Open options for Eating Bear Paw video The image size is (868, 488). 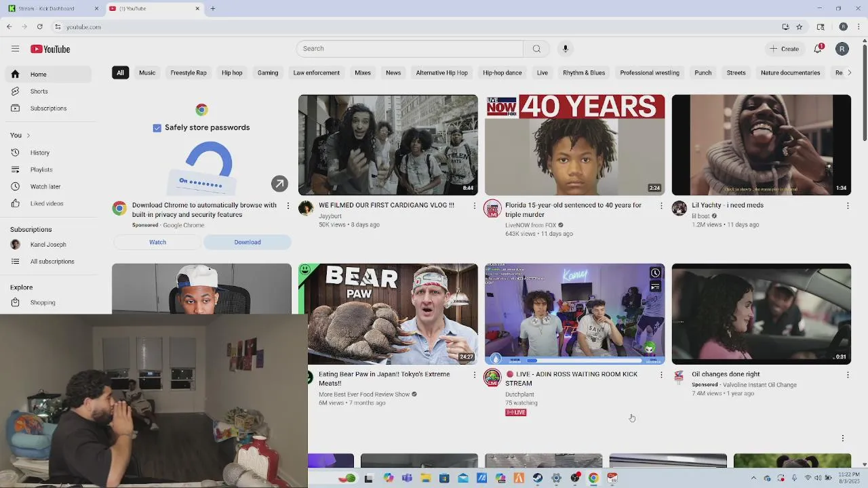pyautogui.click(x=475, y=375)
